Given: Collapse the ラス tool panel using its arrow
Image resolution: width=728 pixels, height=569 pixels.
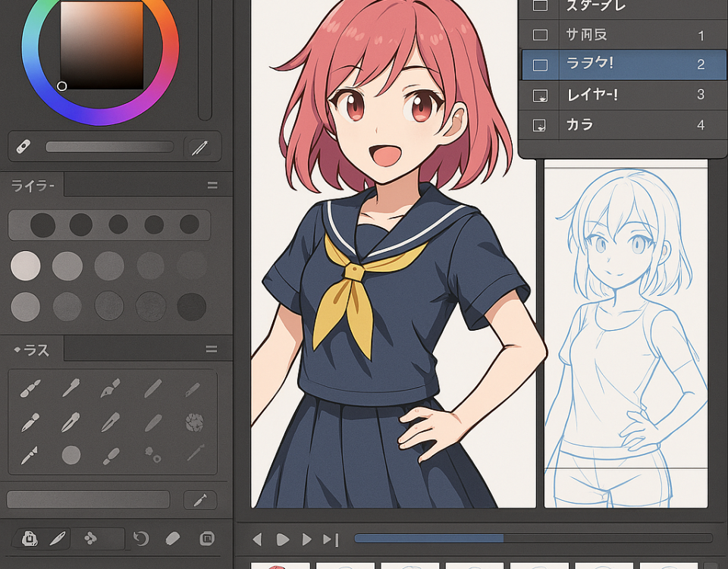Looking at the screenshot, I should pyautogui.click(x=17, y=350).
